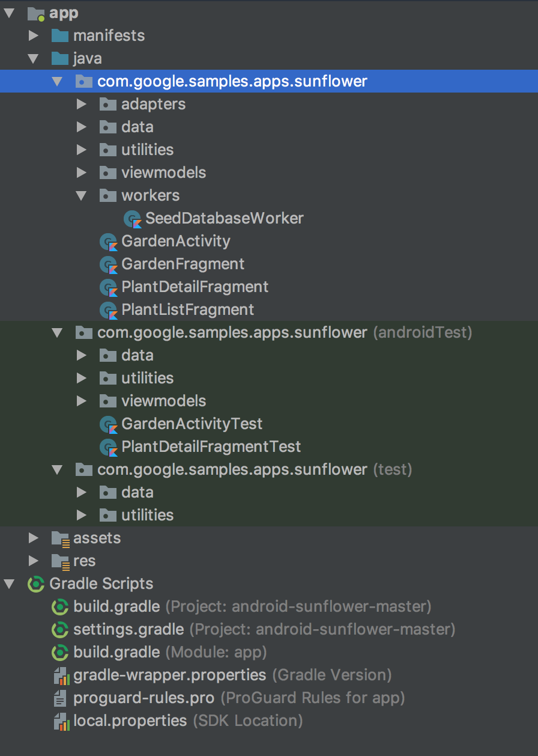The height and width of the screenshot is (756, 538).
Task: Collapse the app module tree arrow
Action: pos(10,13)
